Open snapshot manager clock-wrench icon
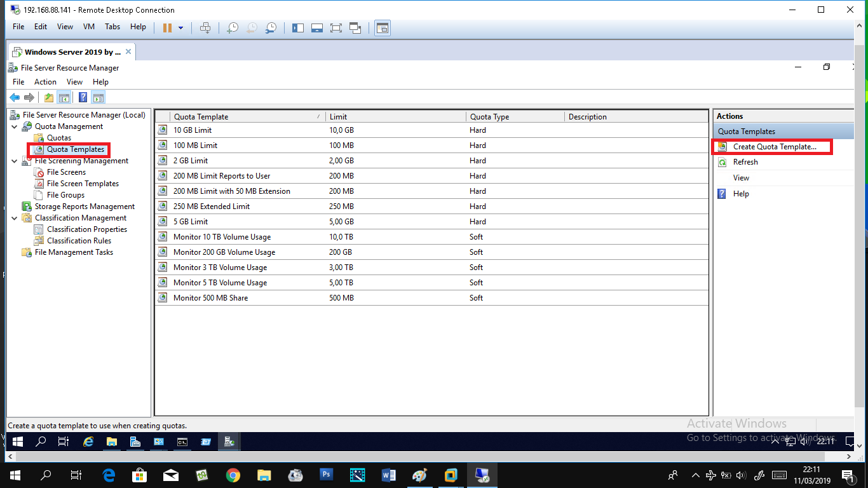The width and height of the screenshot is (868, 488). 271,27
